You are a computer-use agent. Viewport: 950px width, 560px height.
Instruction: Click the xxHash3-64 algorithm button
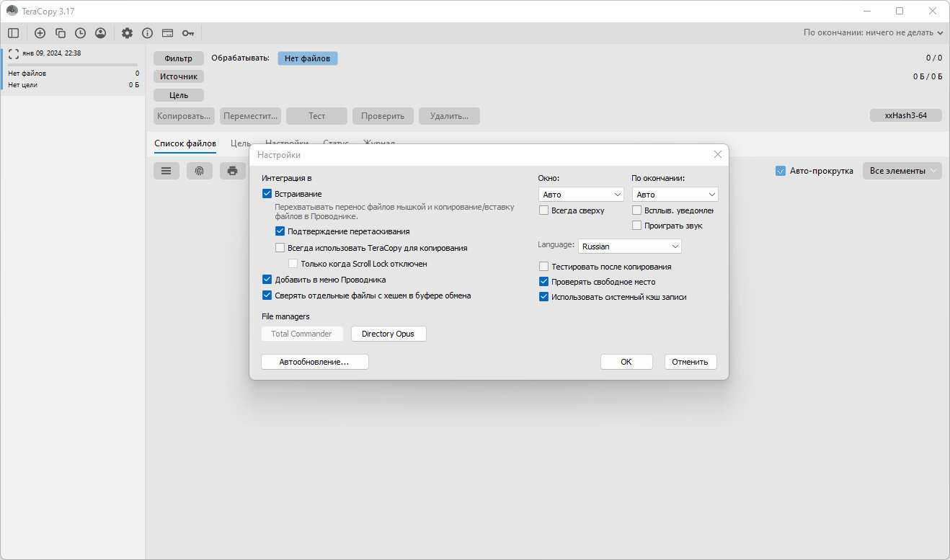[906, 115]
